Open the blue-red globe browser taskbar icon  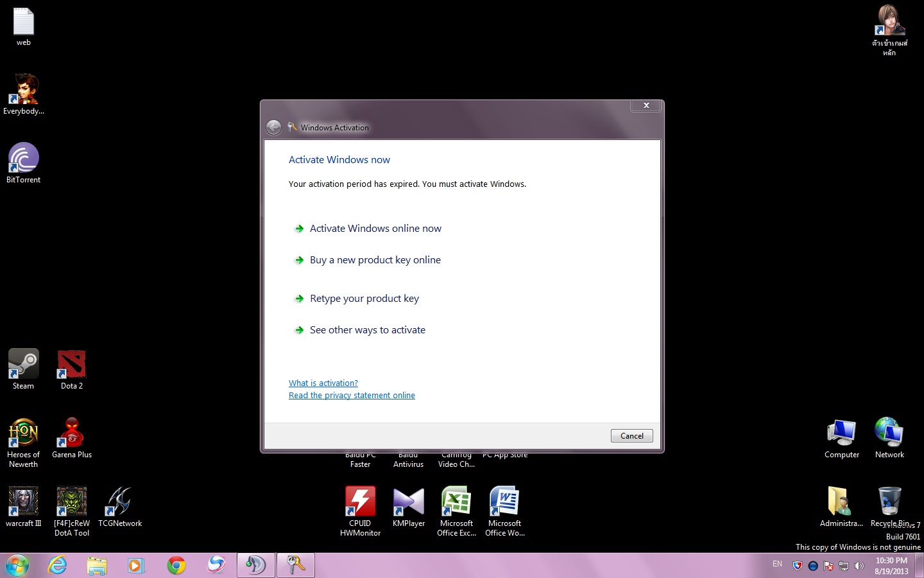click(x=216, y=566)
